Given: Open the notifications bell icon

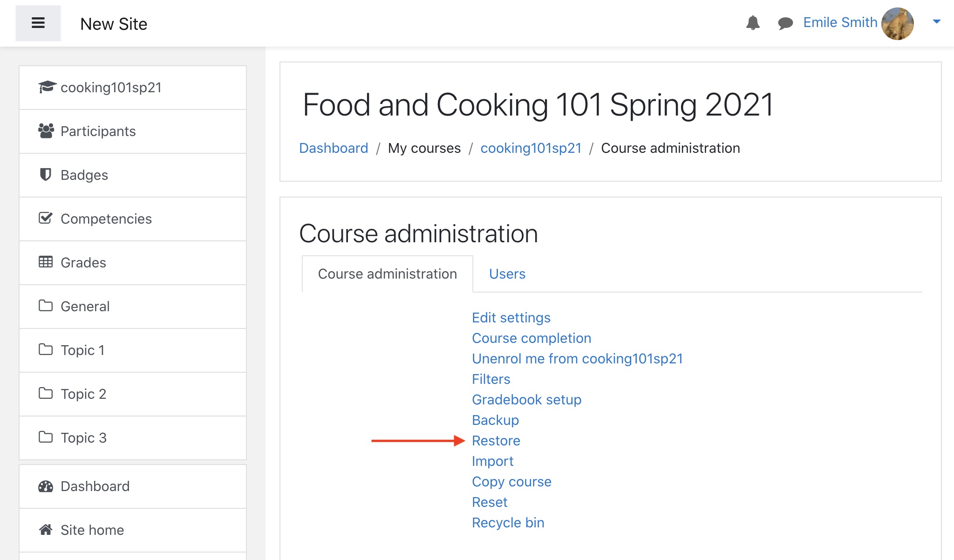Looking at the screenshot, I should (x=752, y=23).
